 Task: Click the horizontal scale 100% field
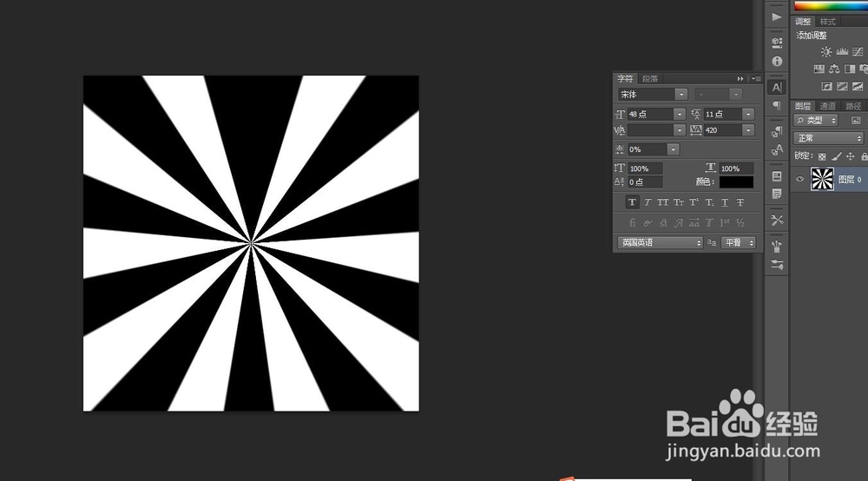click(736, 168)
